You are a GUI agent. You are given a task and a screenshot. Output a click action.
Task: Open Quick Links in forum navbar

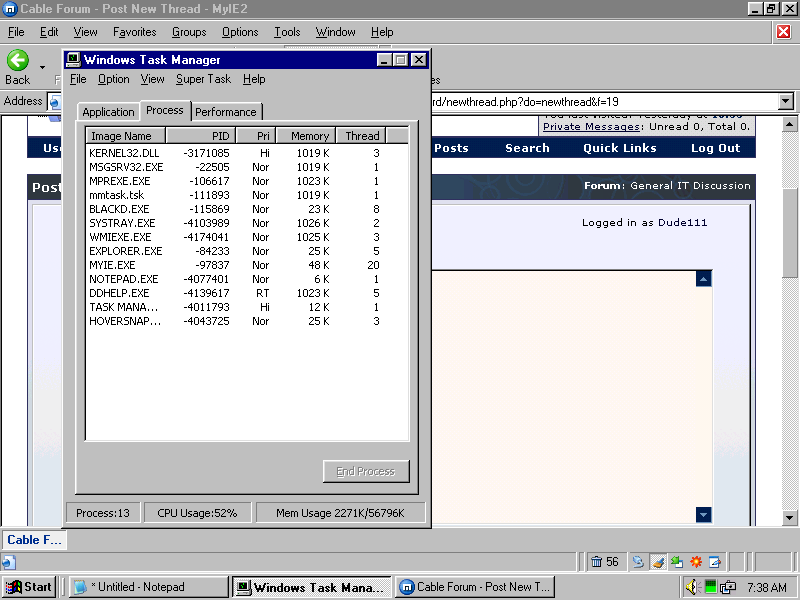point(620,148)
